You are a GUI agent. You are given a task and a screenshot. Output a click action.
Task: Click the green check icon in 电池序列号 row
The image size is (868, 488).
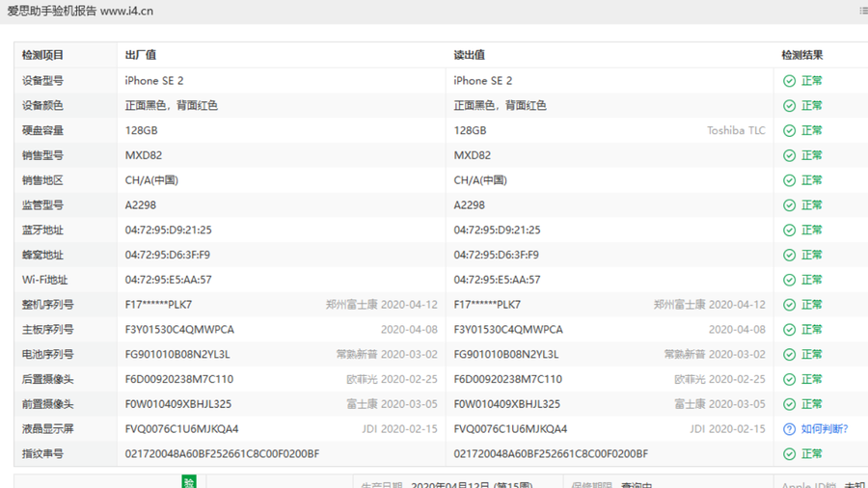(789, 355)
